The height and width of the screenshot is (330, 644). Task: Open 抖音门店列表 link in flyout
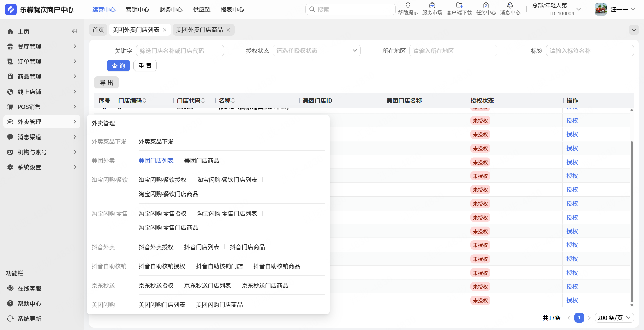click(201, 247)
